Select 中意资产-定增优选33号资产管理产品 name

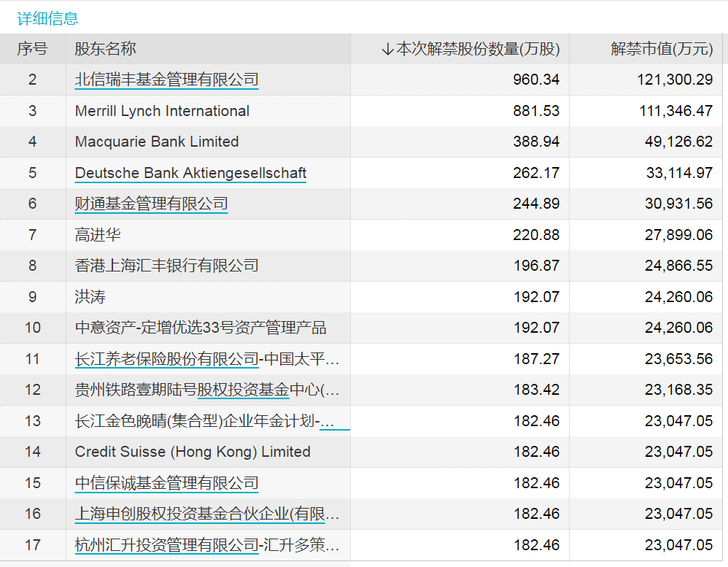coord(201,328)
